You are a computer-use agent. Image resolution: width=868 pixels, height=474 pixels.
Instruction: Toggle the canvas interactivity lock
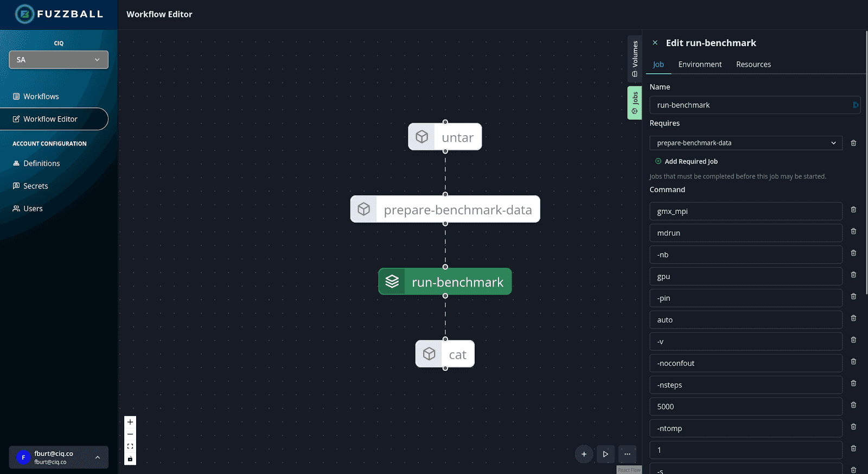click(130, 459)
